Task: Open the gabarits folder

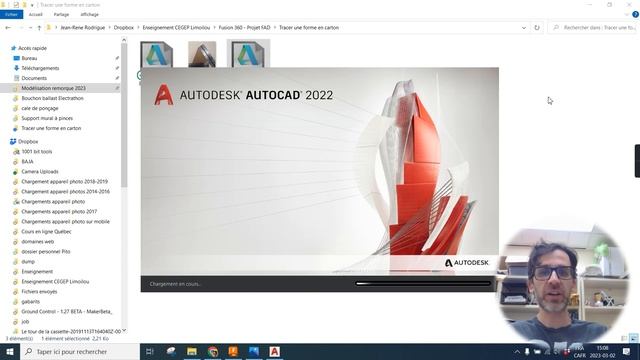Action: point(31,302)
